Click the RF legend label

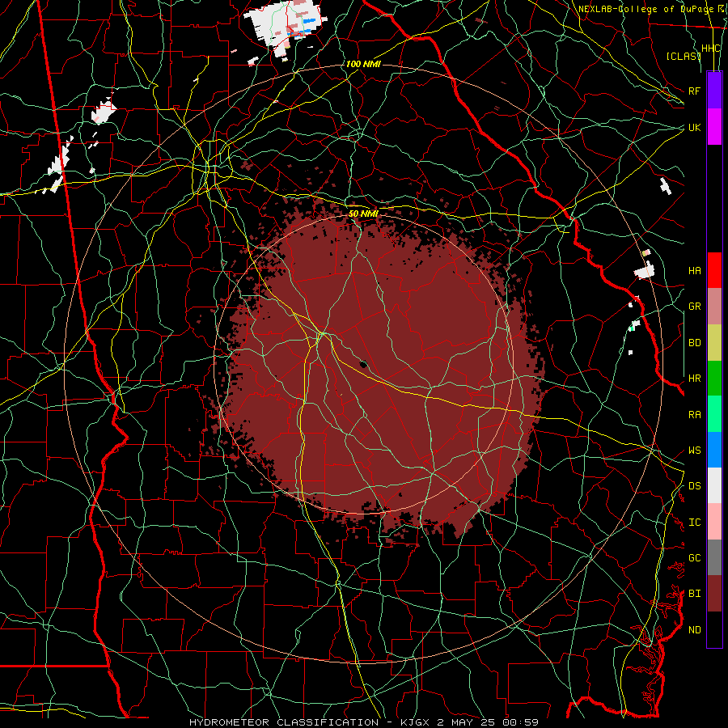[695, 91]
